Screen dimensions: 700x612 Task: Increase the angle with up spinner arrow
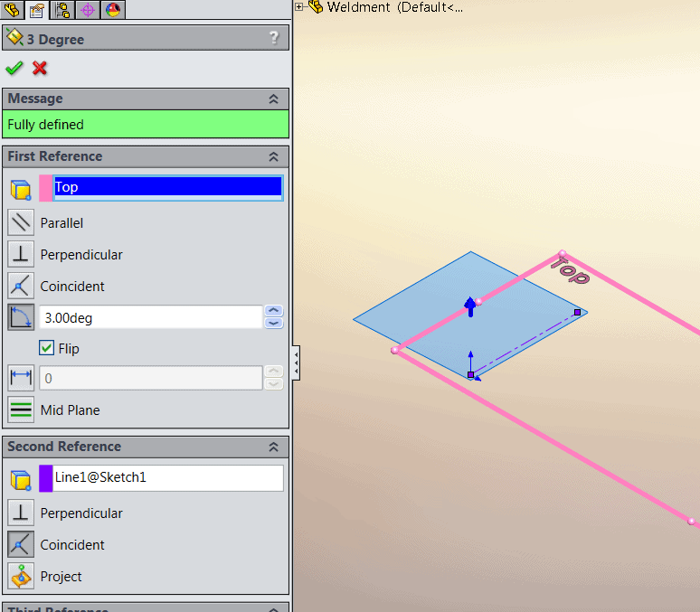click(x=274, y=311)
